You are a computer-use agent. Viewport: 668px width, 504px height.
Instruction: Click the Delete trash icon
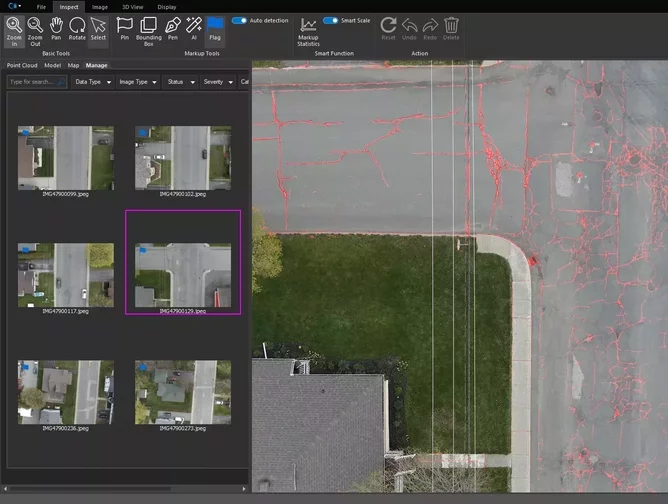point(451,29)
